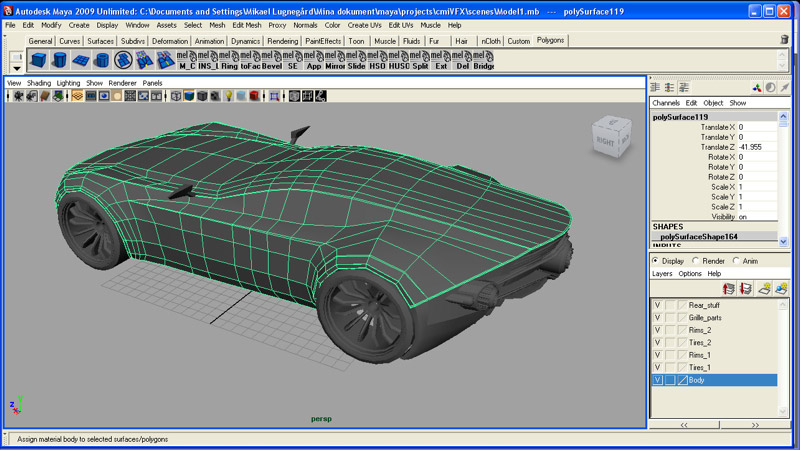Toggle the lightbulb use-all-lights icon
The image size is (800, 450).
(229, 96)
